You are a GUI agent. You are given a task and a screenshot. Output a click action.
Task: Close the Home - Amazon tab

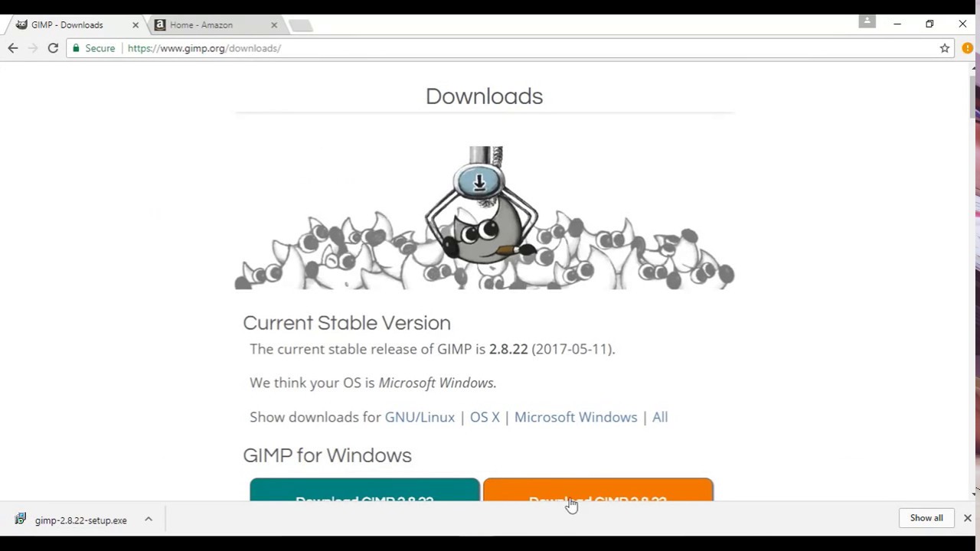pyautogui.click(x=274, y=25)
